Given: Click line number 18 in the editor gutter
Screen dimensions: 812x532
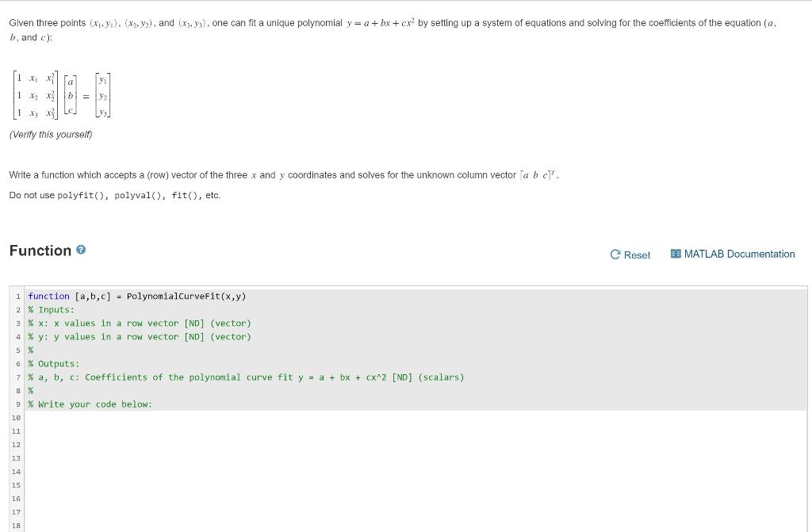Looking at the screenshot, I should pyautogui.click(x=16, y=526).
